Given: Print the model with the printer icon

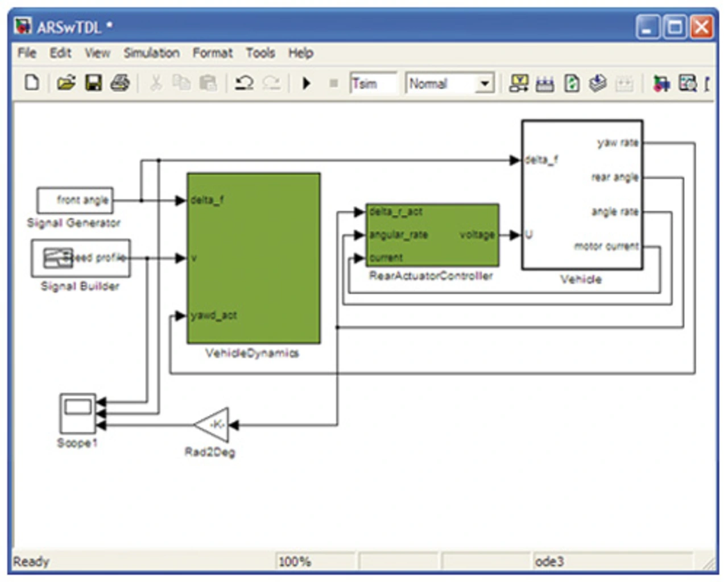Looking at the screenshot, I should point(120,83).
